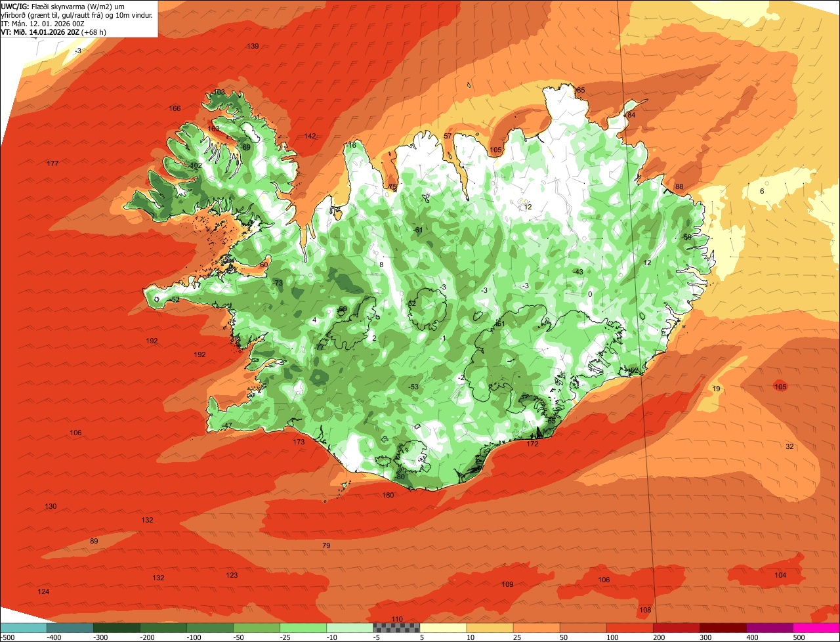Viewport: 840px width, 642px height.
Task: Click the flux value 6 on the map
Action: point(762,191)
